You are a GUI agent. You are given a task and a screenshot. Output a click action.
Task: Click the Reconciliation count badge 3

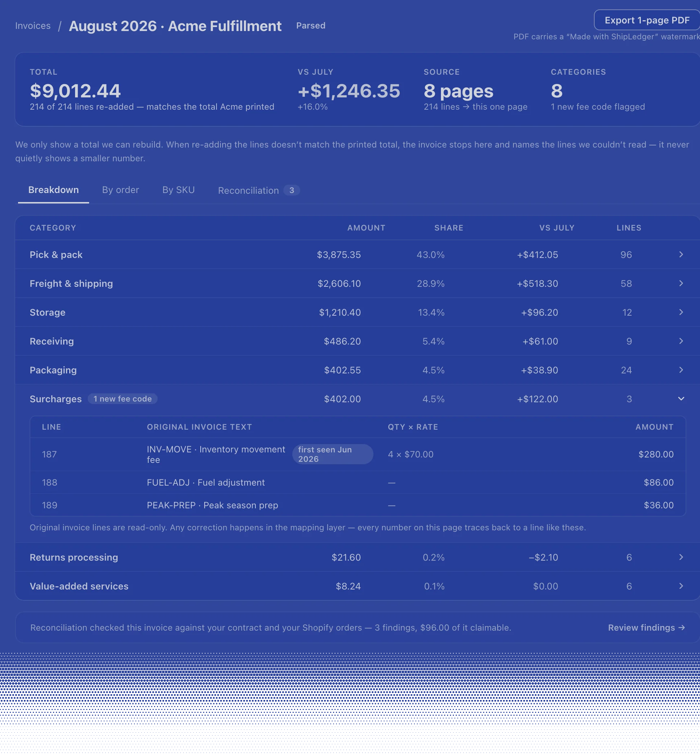point(292,190)
